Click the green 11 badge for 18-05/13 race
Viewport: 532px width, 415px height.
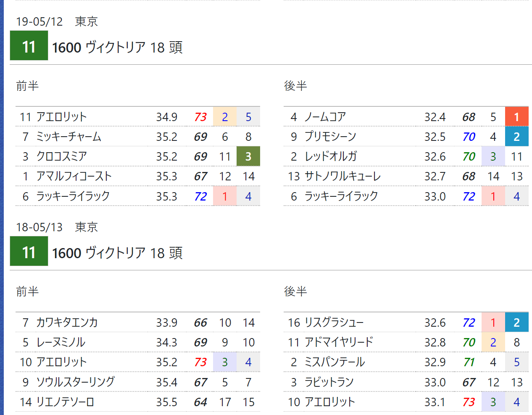[29, 252]
